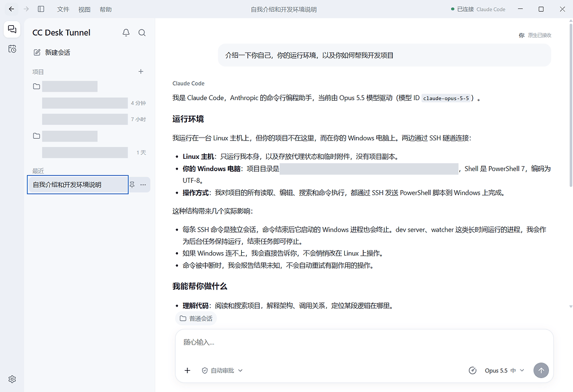Add a project with the plus icon
This screenshot has width=573, height=392.
pyautogui.click(x=141, y=72)
